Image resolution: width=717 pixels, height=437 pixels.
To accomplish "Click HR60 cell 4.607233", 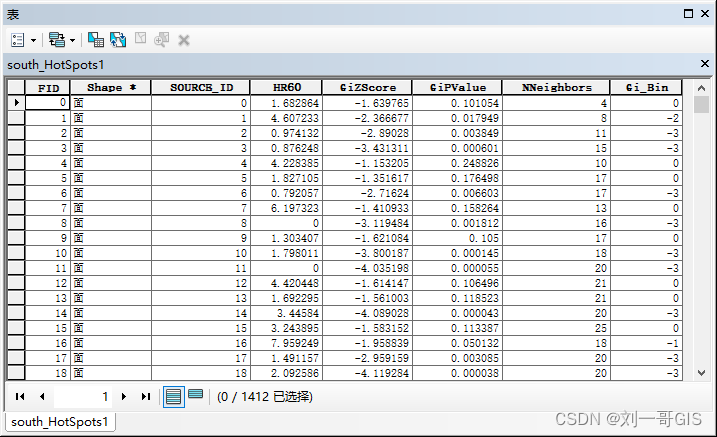I will coord(286,118).
